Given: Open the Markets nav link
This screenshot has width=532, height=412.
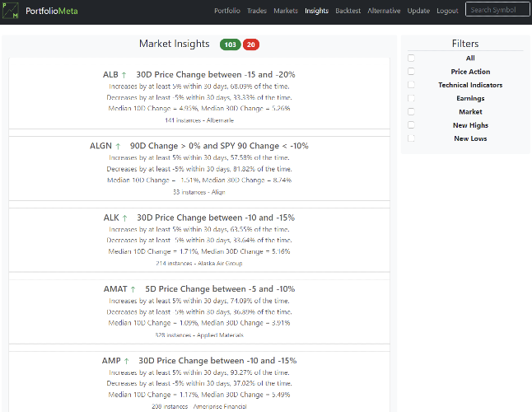Looking at the screenshot, I should 286,11.
